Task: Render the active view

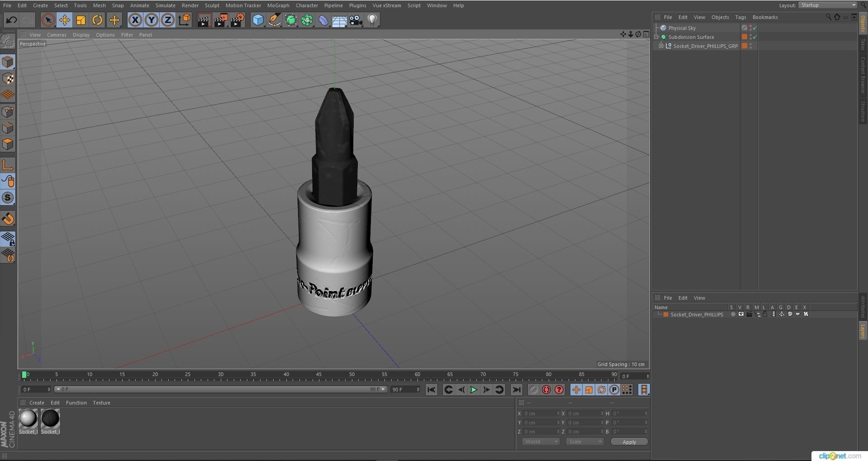Action: click(x=204, y=20)
